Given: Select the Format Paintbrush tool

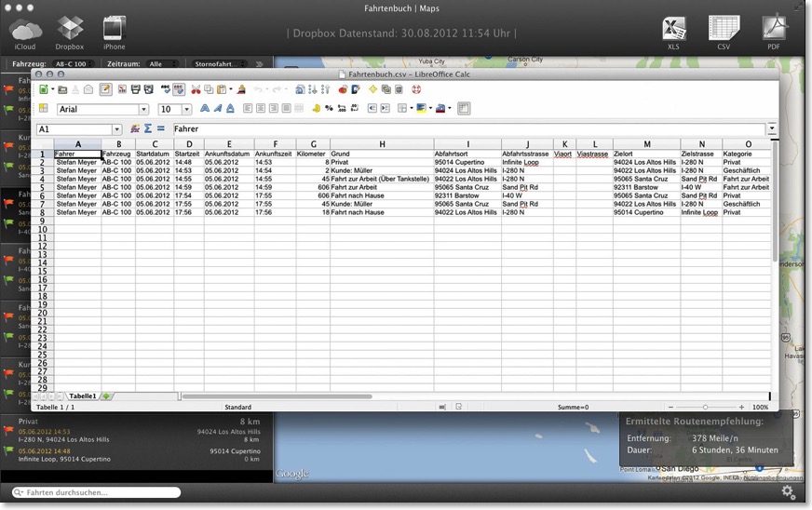Looking at the screenshot, I should point(241,89).
